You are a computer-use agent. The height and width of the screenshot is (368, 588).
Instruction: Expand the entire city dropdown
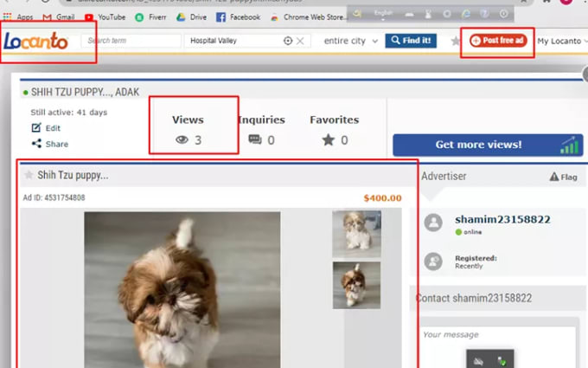coord(350,41)
